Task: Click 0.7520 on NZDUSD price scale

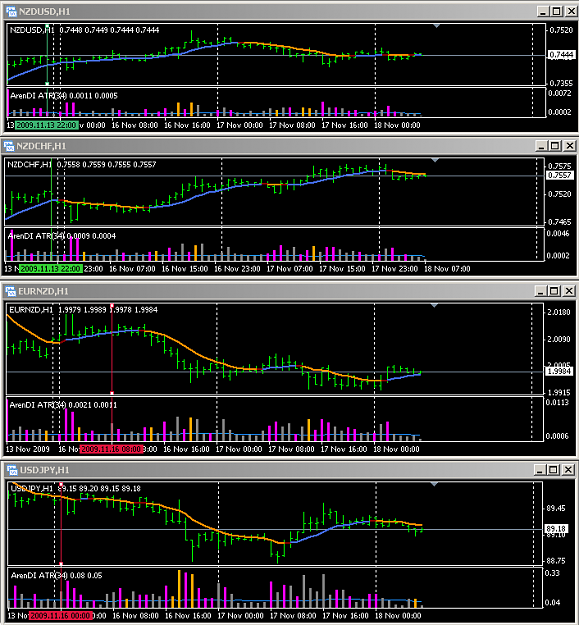Action: point(561,30)
